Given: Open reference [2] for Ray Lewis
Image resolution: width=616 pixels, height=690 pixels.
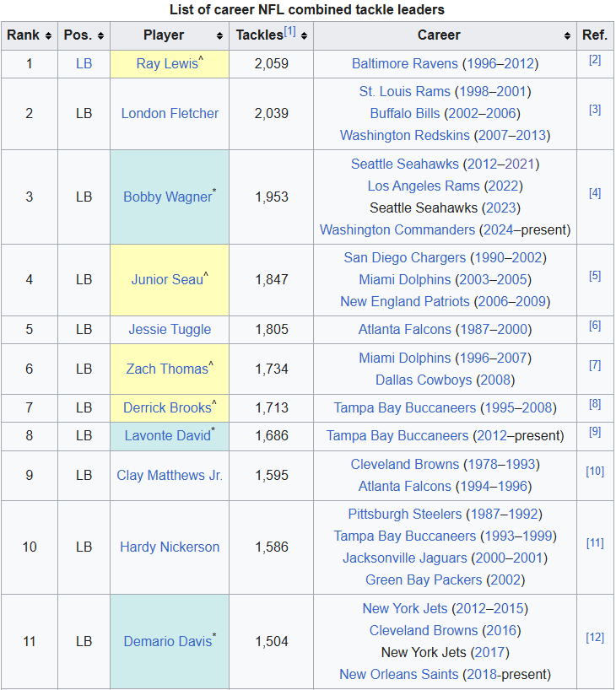Looking at the screenshot, I should tap(595, 60).
